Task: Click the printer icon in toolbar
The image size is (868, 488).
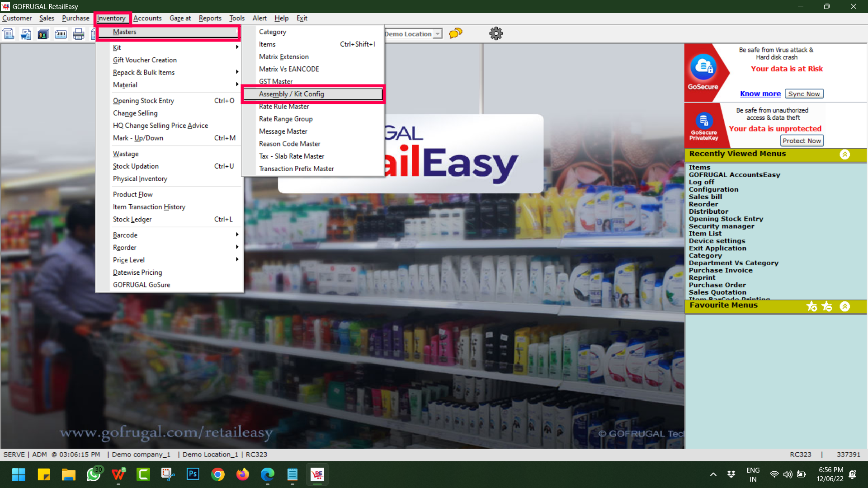Action: (78, 34)
